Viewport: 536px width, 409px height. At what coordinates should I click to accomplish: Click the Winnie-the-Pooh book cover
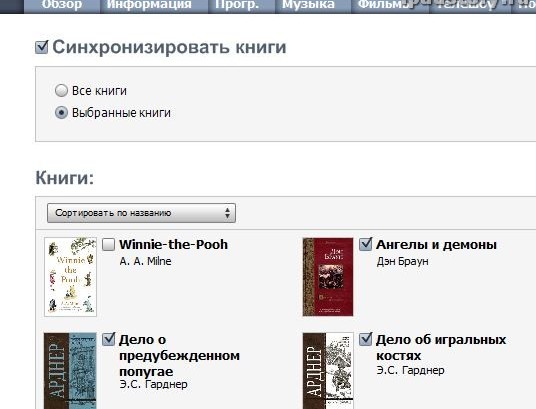(x=70, y=277)
